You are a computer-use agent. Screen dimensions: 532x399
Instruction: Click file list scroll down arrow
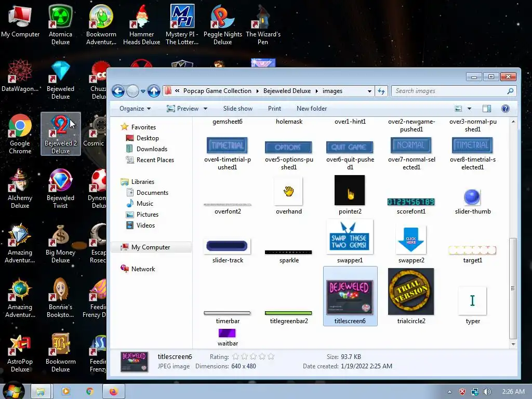(513, 344)
